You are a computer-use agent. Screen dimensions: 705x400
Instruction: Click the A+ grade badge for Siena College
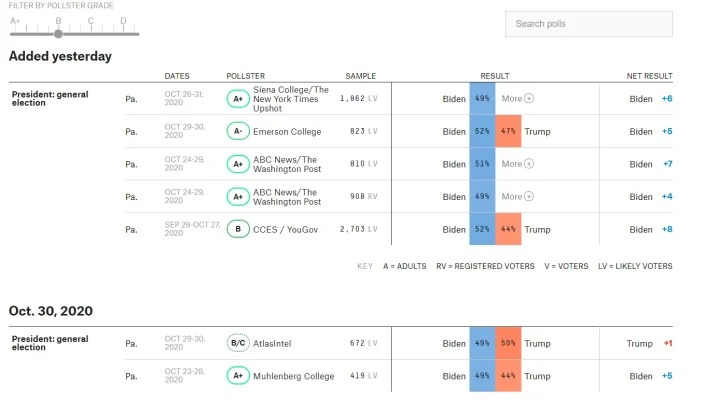click(238, 99)
